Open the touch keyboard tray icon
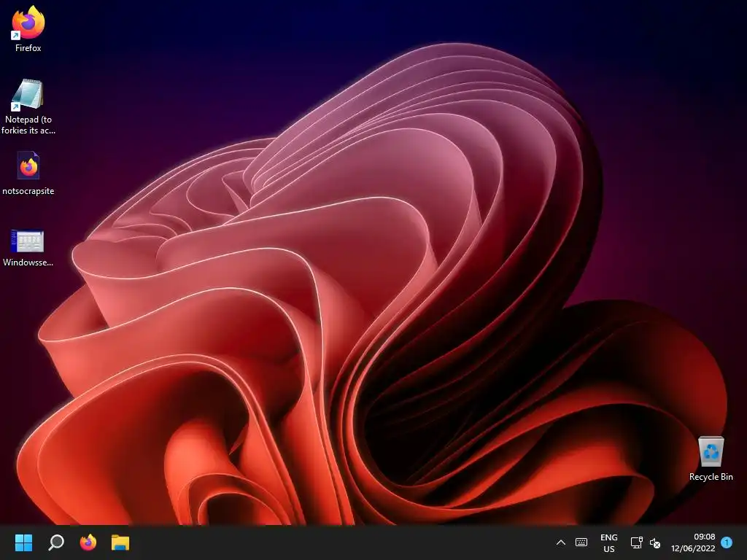 click(x=581, y=542)
